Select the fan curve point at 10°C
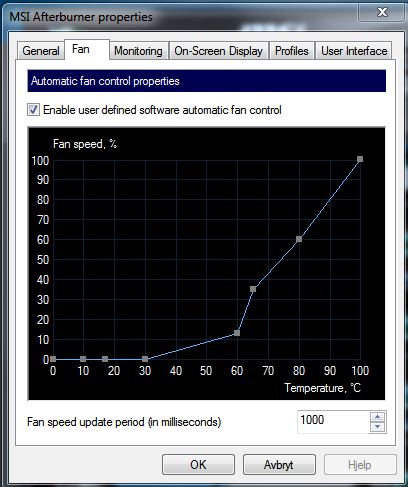Viewport: 408px width, 487px height. (83, 359)
